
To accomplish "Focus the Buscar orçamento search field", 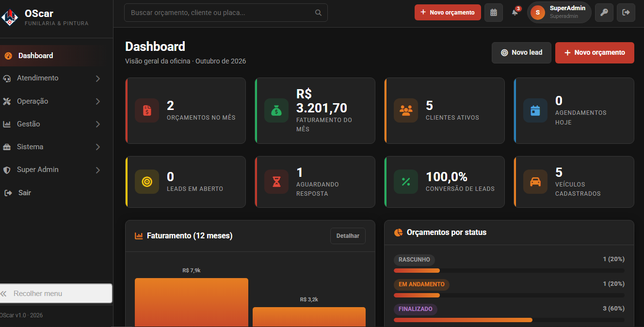I will pyautogui.click(x=226, y=13).
